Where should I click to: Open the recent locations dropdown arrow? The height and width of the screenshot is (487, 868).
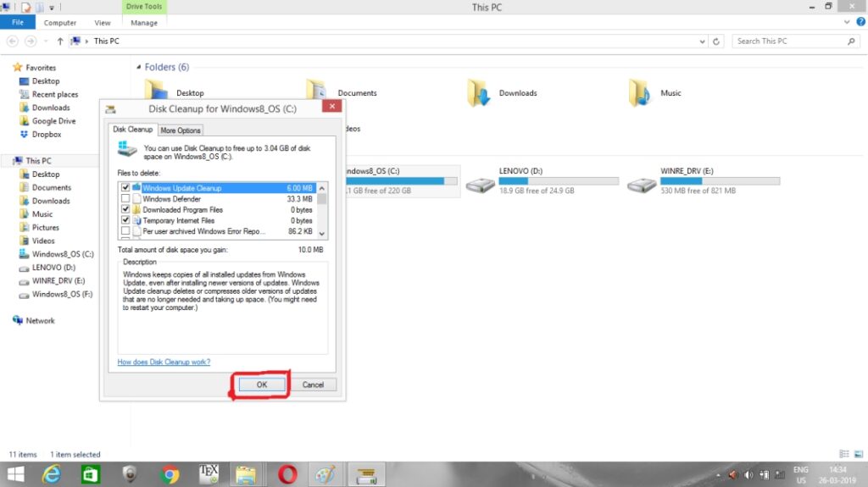coord(46,41)
